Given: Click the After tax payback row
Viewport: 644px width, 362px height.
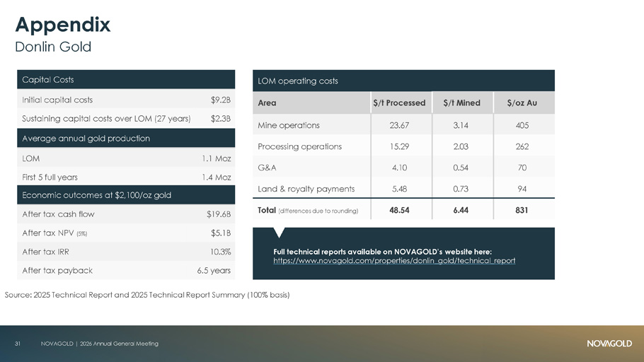Looking at the screenshot, I should [126, 271].
